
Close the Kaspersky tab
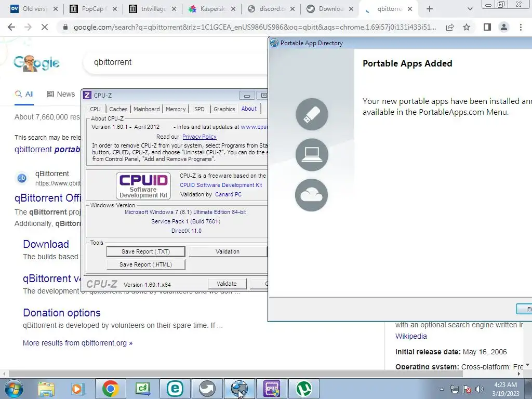click(233, 9)
